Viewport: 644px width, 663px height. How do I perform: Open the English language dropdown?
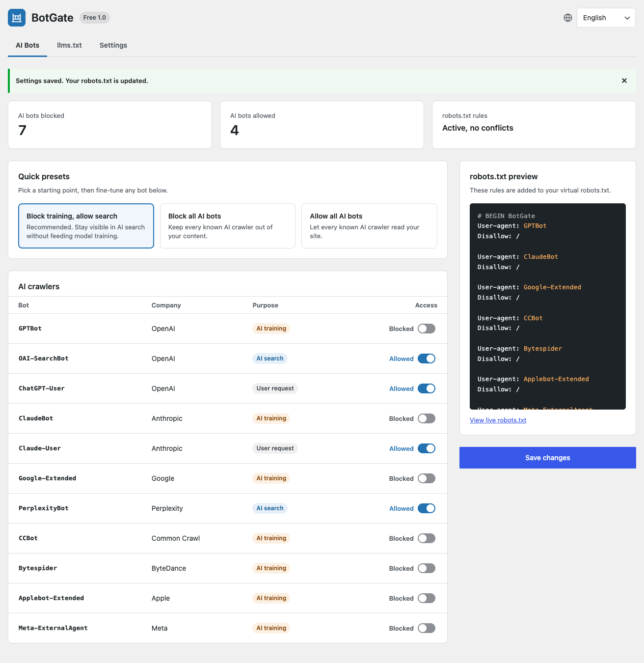606,18
